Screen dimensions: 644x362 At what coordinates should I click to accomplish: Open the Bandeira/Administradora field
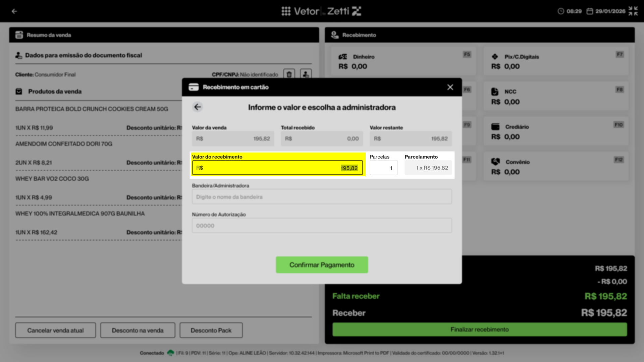pos(321,197)
